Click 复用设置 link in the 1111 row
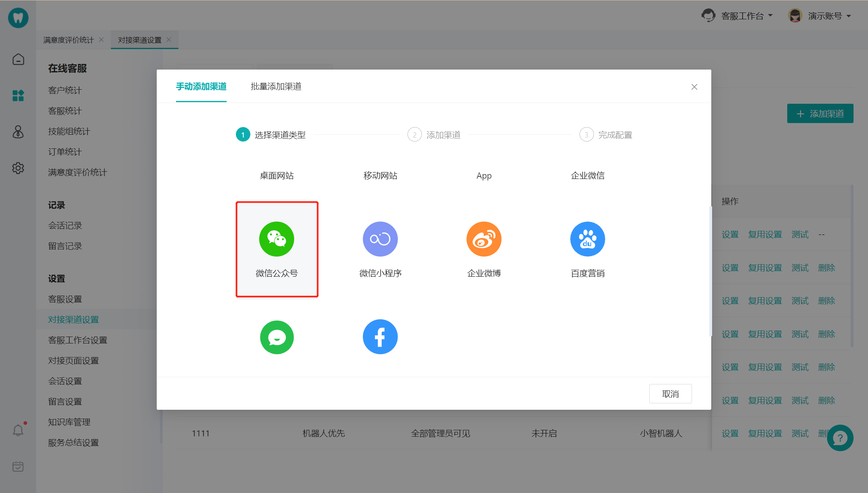Screen dimensions: 868x493 [765, 433]
